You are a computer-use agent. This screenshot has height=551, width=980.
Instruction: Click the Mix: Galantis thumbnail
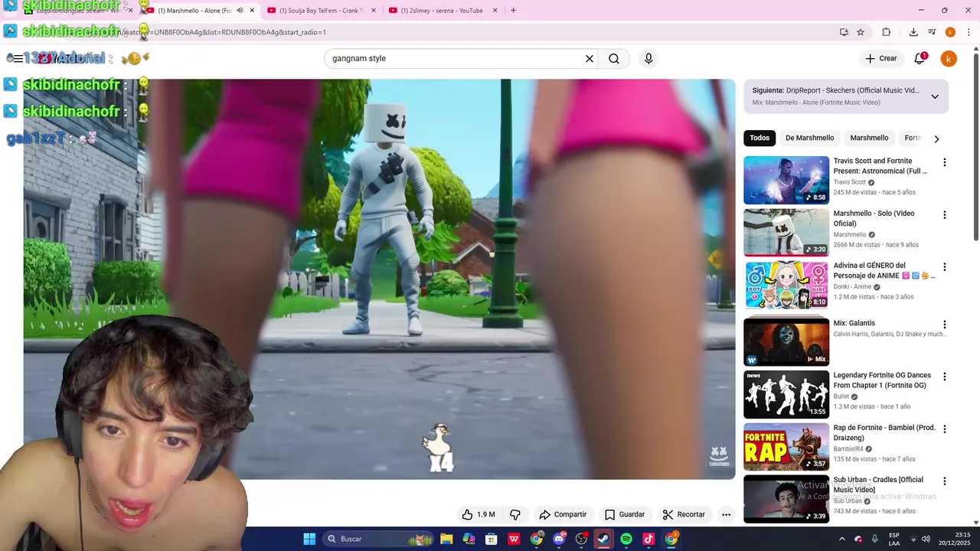786,342
